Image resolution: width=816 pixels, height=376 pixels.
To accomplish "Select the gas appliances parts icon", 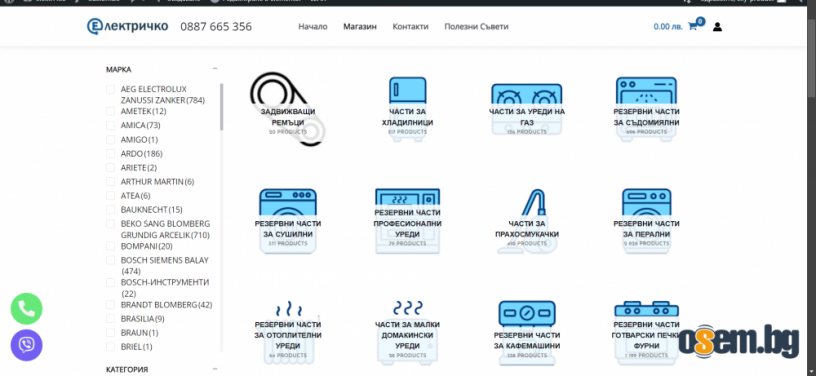I will 527,109.
